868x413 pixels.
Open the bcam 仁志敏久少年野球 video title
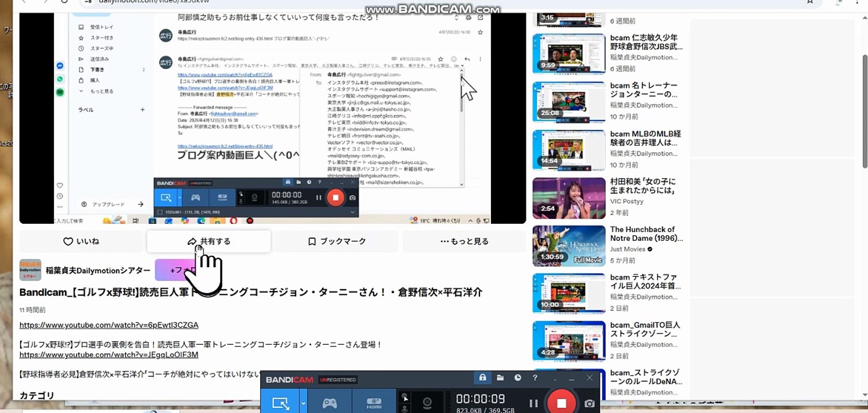click(x=646, y=42)
